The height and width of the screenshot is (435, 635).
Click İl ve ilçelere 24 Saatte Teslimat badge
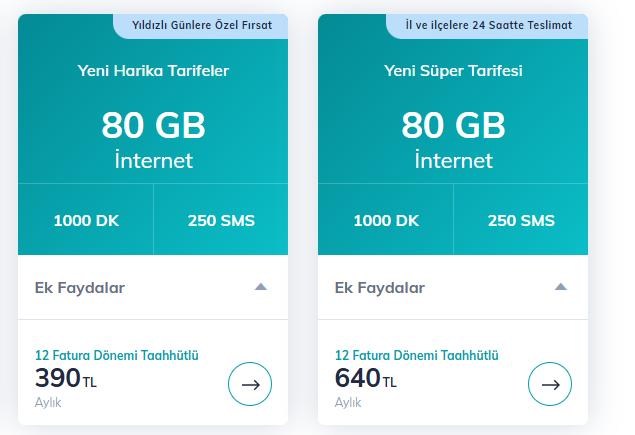488,26
